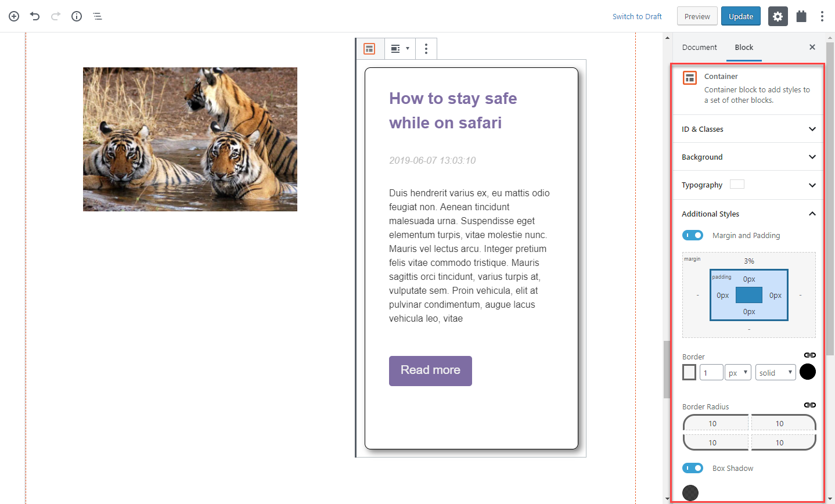This screenshot has width=835, height=504.
Task: Click Switch to Draft link
Action: point(637,16)
